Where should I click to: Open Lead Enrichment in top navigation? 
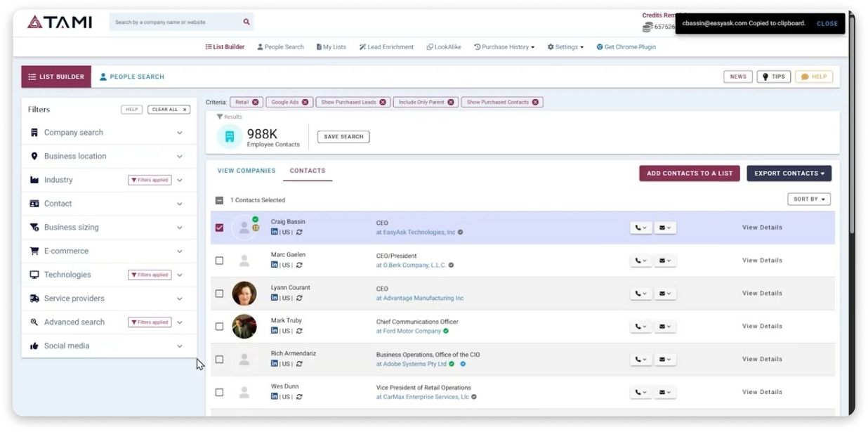(x=386, y=47)
